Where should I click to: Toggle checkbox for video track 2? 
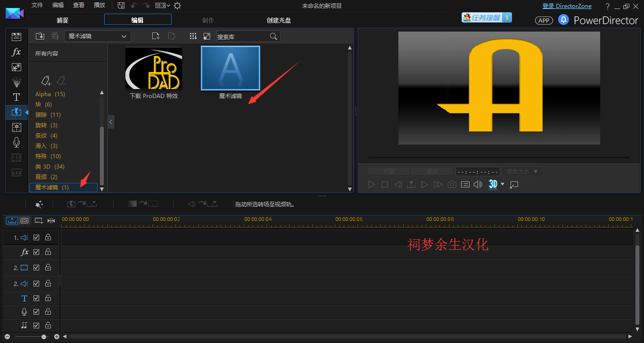[x=36, y=268]
